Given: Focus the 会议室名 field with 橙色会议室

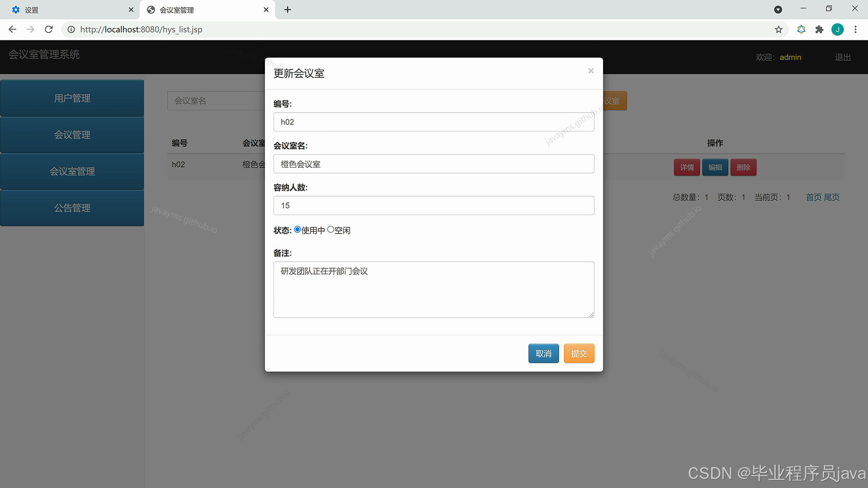Looking at the screenshot, I should (x=434, y=164).
